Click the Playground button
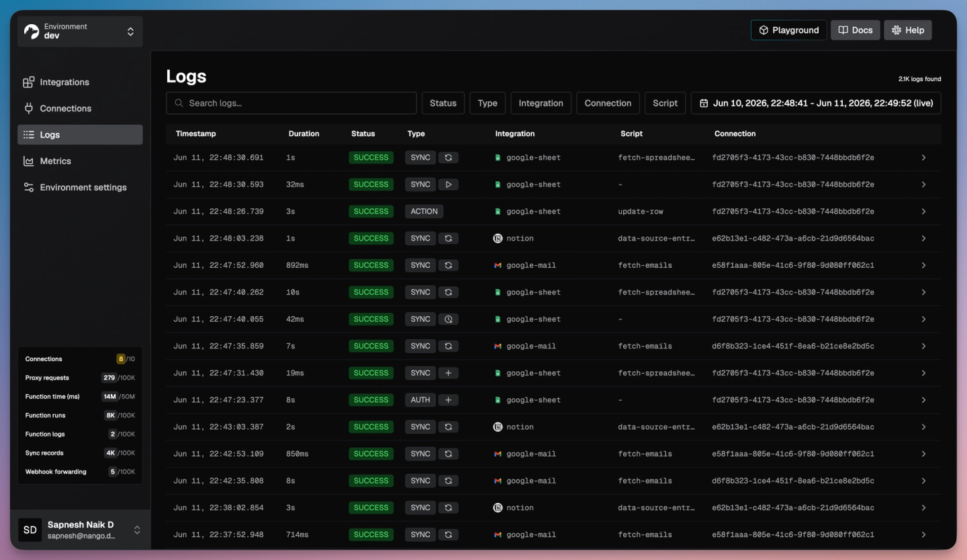Screen dimensions: 967x560 tap(788, 30)
